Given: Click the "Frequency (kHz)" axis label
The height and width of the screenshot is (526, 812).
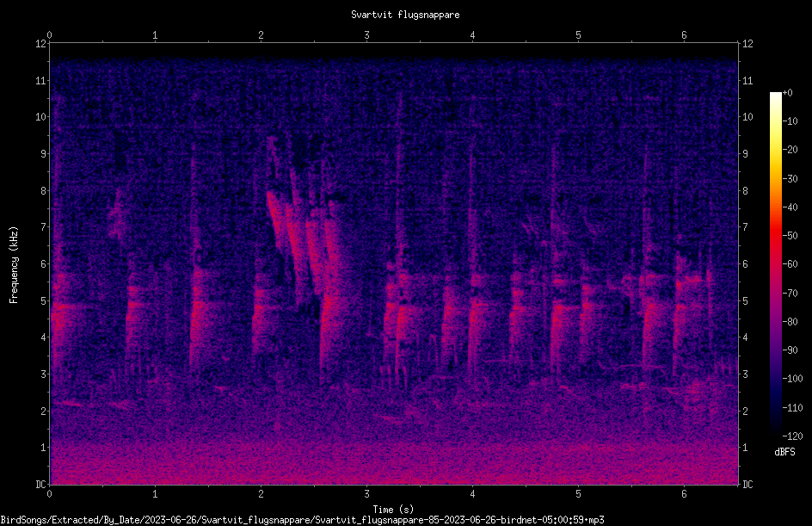Looking at the screenshot, I should tap(14, 265).
